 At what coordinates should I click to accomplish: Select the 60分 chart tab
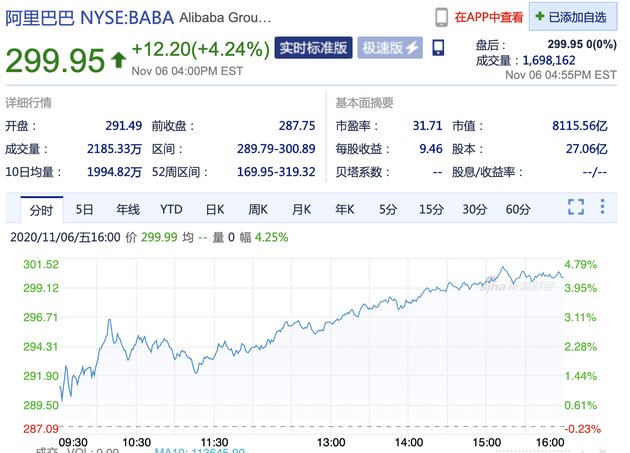[518, 209]
